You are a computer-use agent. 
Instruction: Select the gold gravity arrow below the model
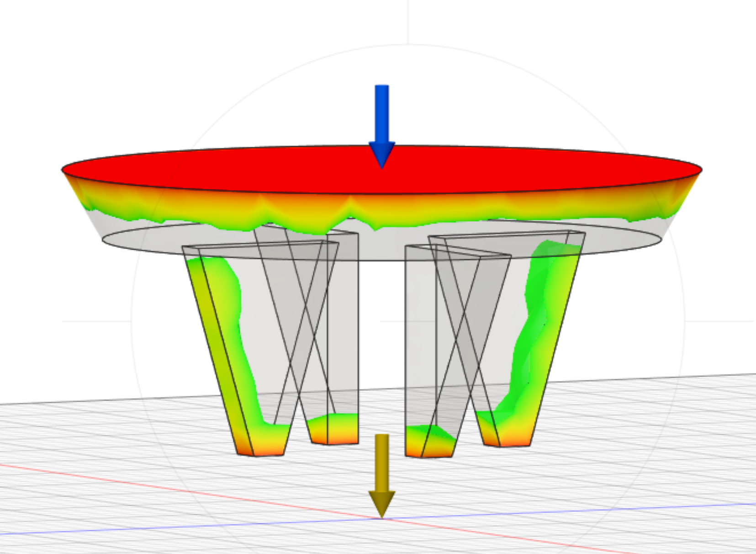click(382, 476)
